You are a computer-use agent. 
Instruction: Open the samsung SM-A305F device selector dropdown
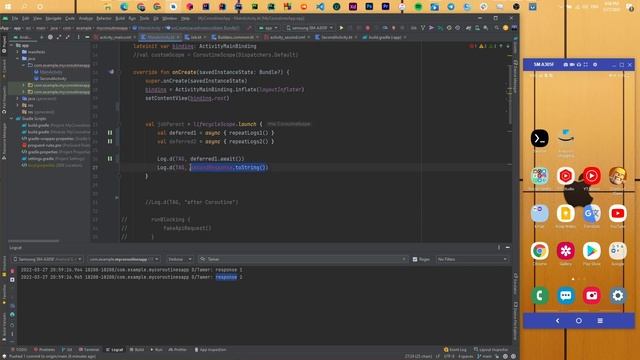309,28
